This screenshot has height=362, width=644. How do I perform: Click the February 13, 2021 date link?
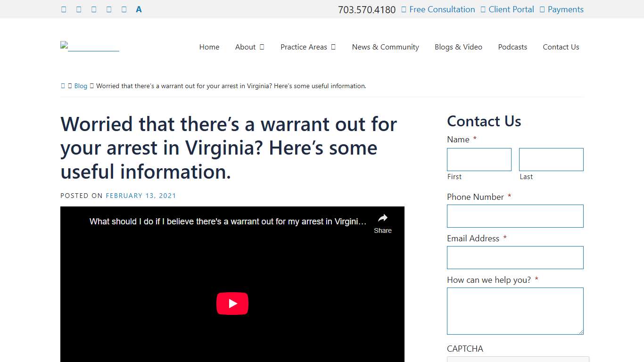[141, 195]
